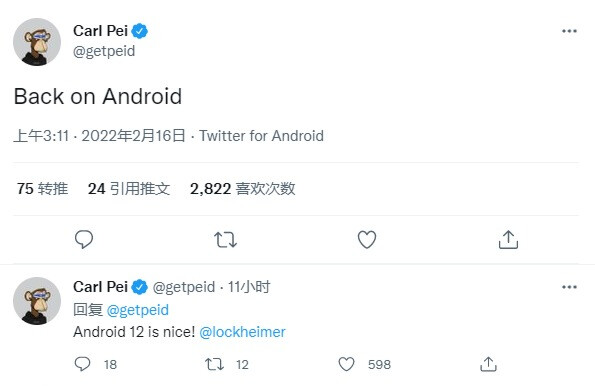Like the reply tweet with 598 likes
Viewport: 595px width, 386px height.
point(346,364)
